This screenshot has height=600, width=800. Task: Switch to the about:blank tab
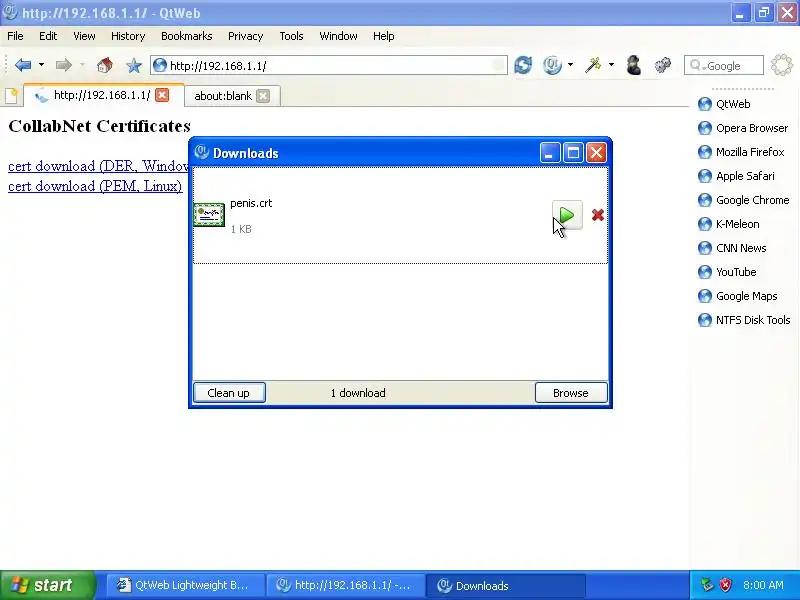[223, 96]
